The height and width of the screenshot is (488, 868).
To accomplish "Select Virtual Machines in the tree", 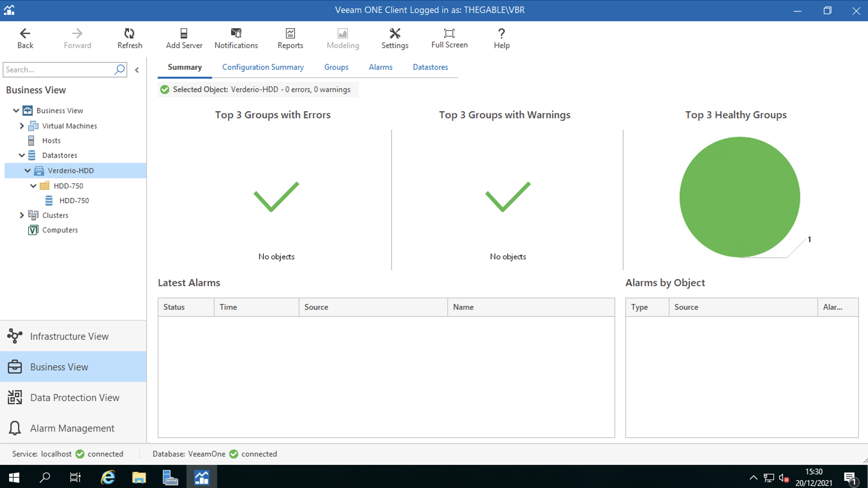I will pos(70,126).
